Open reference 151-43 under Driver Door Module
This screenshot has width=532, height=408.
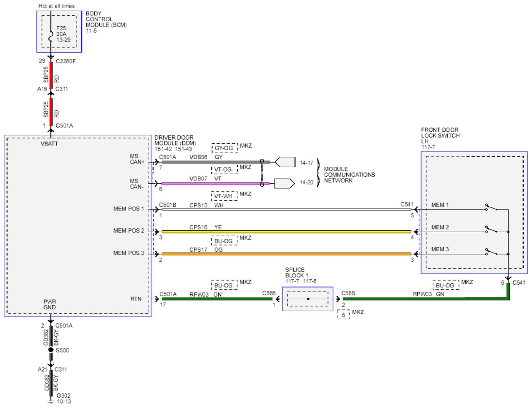coord(184,149)
